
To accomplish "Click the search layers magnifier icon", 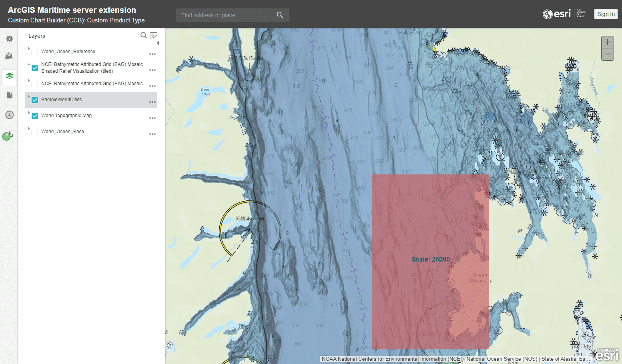I will coord(143,35).
